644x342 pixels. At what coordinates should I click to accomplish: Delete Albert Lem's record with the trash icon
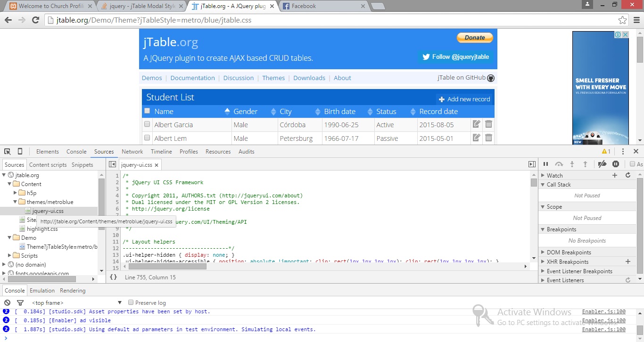tap(489, 138)
